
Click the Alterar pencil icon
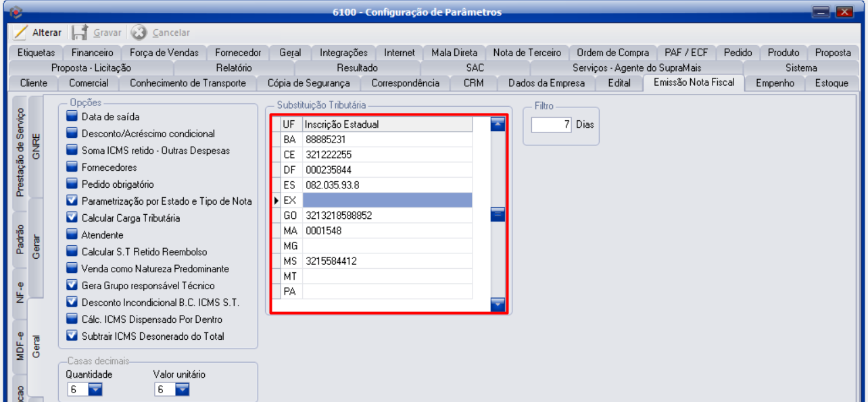click(x=20, y=32)
